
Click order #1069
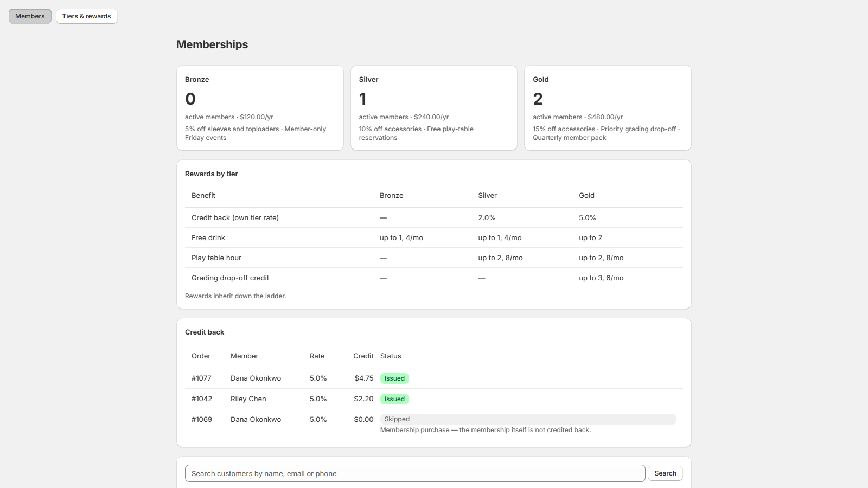point(202,419)
